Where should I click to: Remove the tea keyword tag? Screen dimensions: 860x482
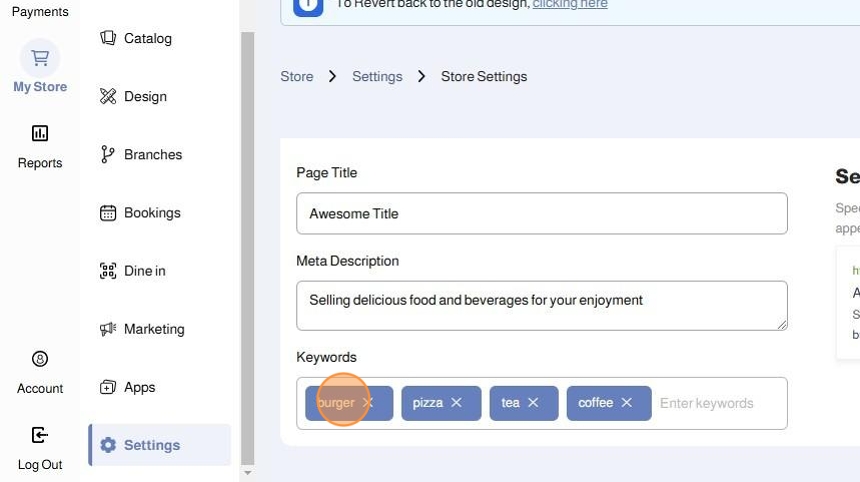533,403
